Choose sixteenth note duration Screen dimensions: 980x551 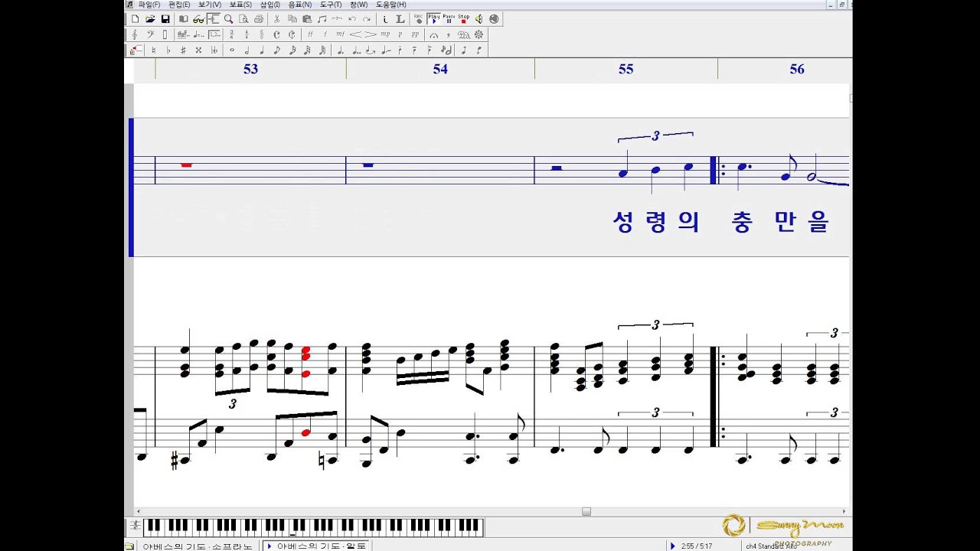pyautogui.click(x=292, y=50)
